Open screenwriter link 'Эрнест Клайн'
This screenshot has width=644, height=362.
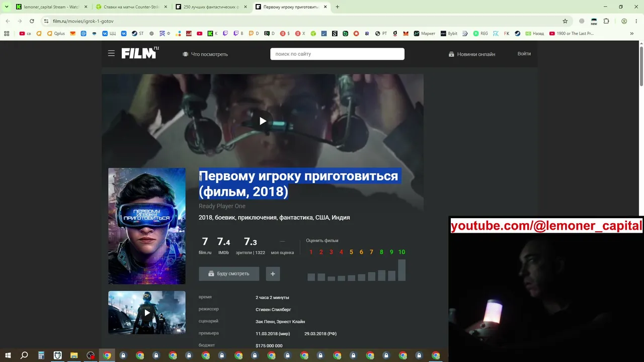(x=291, y=322)
